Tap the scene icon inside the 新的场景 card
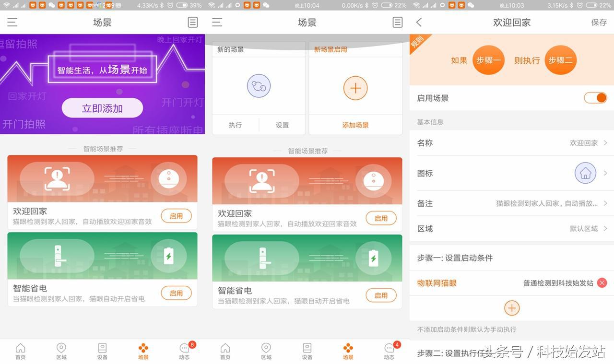Screen dimensions: 614x364 [x=259, y=86]
